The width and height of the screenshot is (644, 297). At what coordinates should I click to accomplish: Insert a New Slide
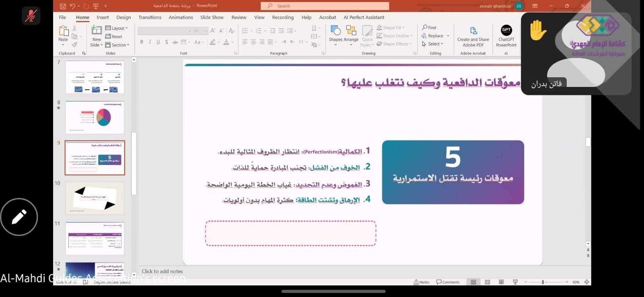tap(97, 36)
